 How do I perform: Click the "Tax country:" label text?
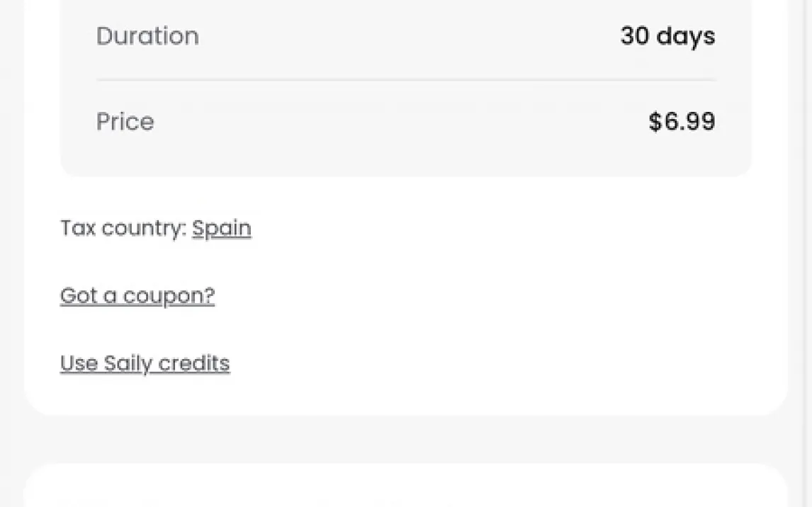[x=123, y=228]
